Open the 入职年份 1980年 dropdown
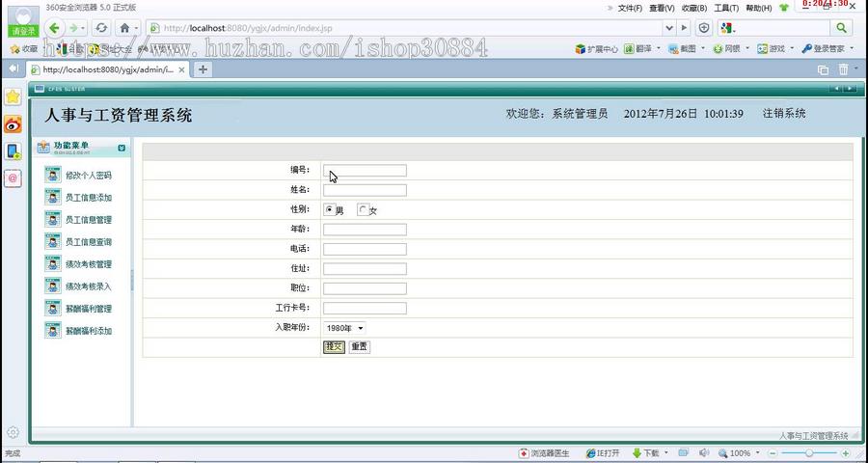The height and width of the screenshot is (463, 868). point(344,328)
